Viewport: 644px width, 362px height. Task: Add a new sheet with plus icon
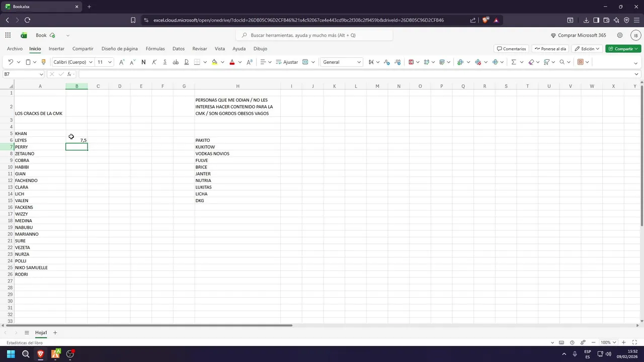[x=55, y=333]
